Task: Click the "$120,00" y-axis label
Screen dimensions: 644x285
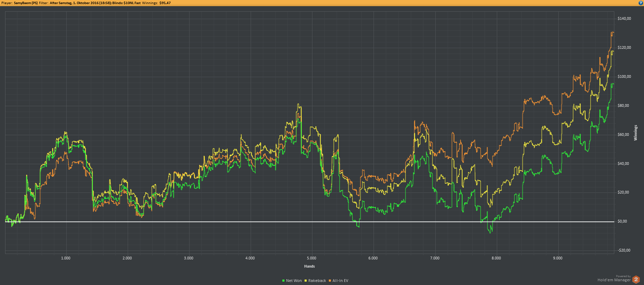Action: (624, 47)
